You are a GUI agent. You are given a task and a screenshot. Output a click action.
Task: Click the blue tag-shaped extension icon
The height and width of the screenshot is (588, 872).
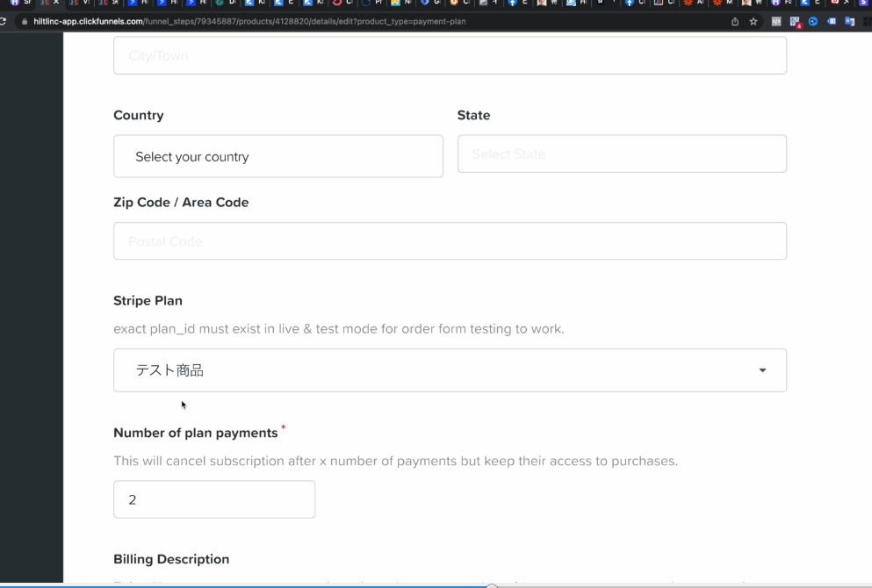tap(832, 22)
